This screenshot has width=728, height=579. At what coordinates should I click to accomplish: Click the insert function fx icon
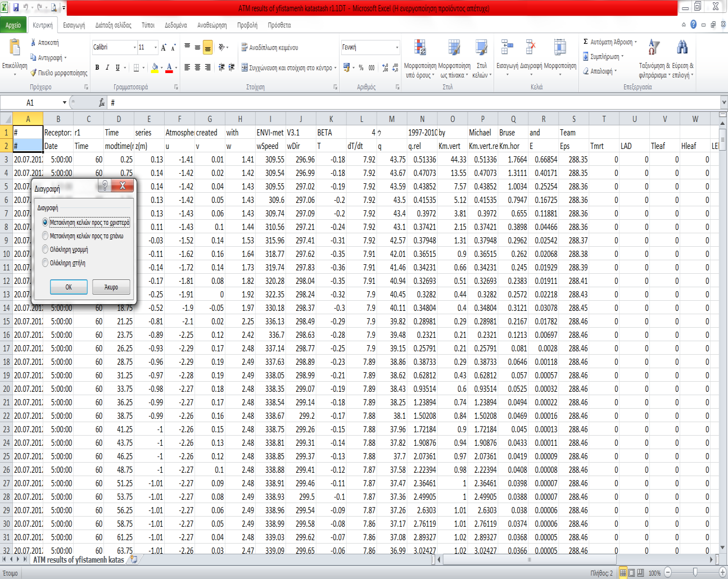102,102
